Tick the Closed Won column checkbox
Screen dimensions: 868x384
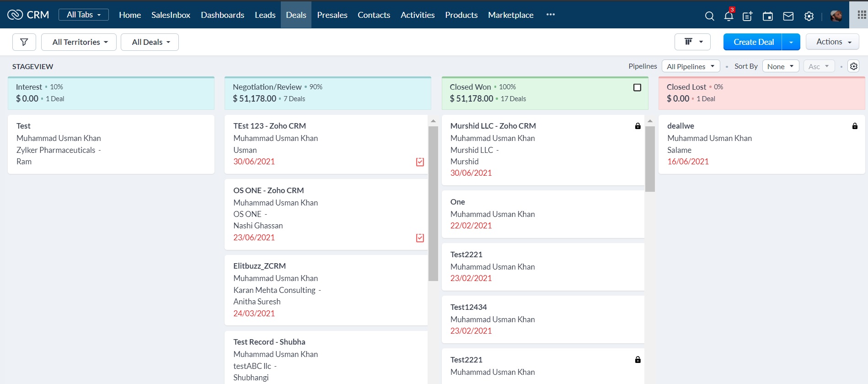tap(637, 87)
